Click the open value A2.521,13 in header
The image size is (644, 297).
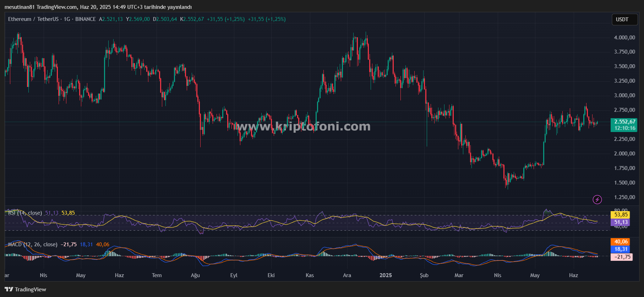click(111, 19)
